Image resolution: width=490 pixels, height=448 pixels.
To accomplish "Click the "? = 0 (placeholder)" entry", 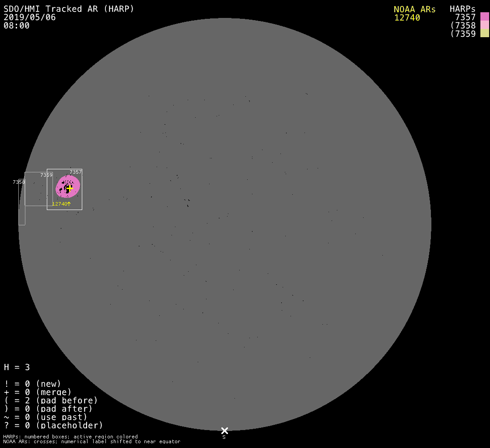I will (53, 425).
